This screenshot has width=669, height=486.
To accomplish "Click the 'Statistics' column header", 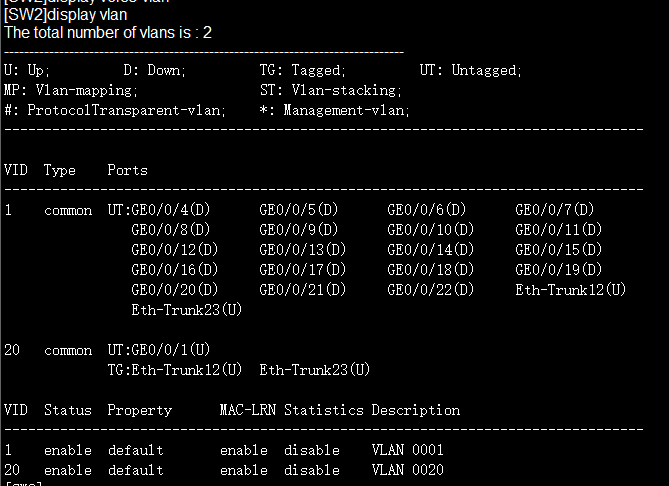I will 324,410.
